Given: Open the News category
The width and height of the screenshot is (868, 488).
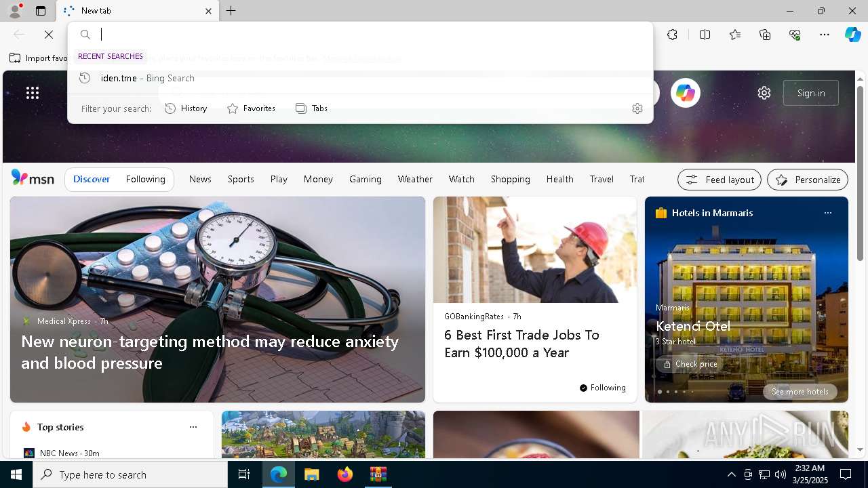Looking at the screenshot, I should point(200,179).
